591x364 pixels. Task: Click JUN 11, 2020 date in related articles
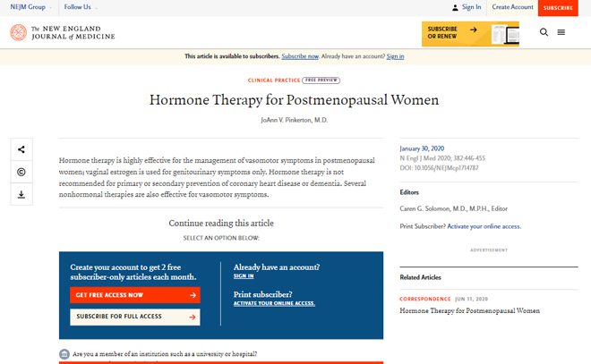click(x=471, y=299)
